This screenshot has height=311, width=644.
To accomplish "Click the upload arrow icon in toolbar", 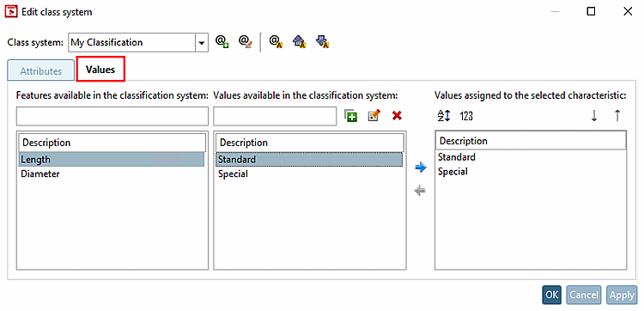I will tap(299, 41).
